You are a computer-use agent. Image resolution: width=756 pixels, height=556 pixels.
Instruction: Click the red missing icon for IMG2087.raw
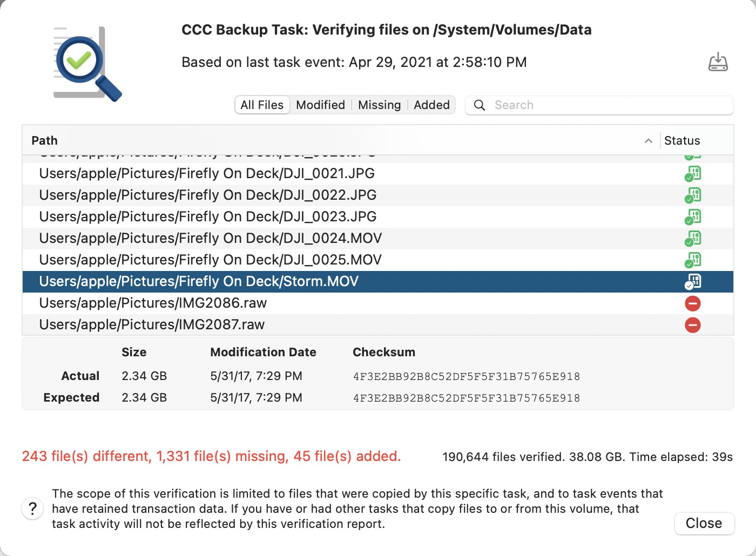tap(693, 325)
